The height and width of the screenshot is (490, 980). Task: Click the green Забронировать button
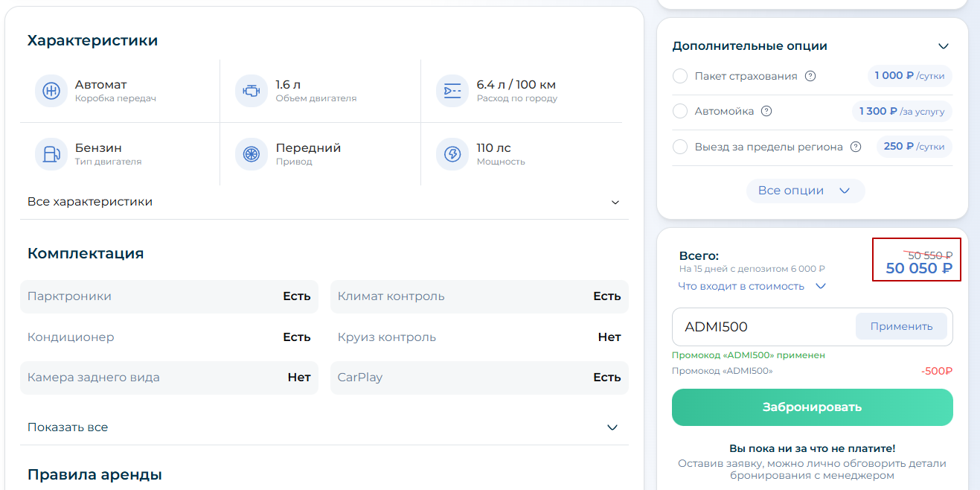point(812,407)
